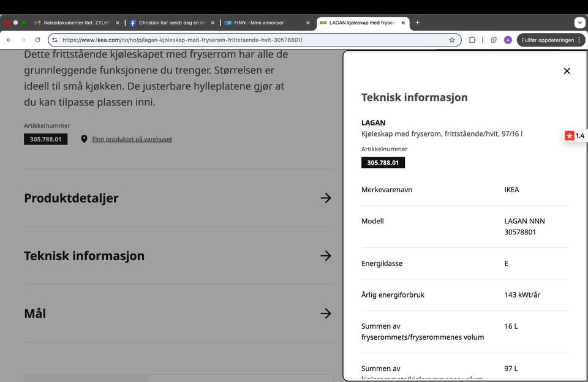Click the LAGAN product name in panel
The width and height of the screenshot is (588, 382).
pos(373,122)
